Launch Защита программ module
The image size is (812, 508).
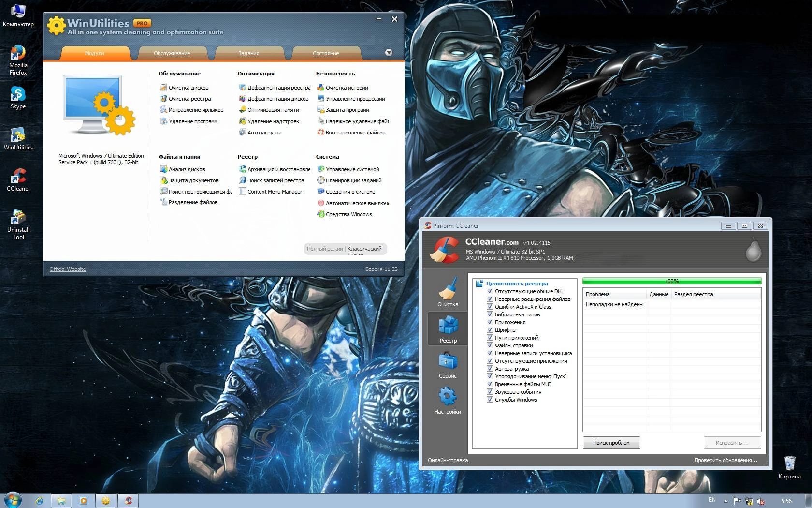[x=343, y=110]
